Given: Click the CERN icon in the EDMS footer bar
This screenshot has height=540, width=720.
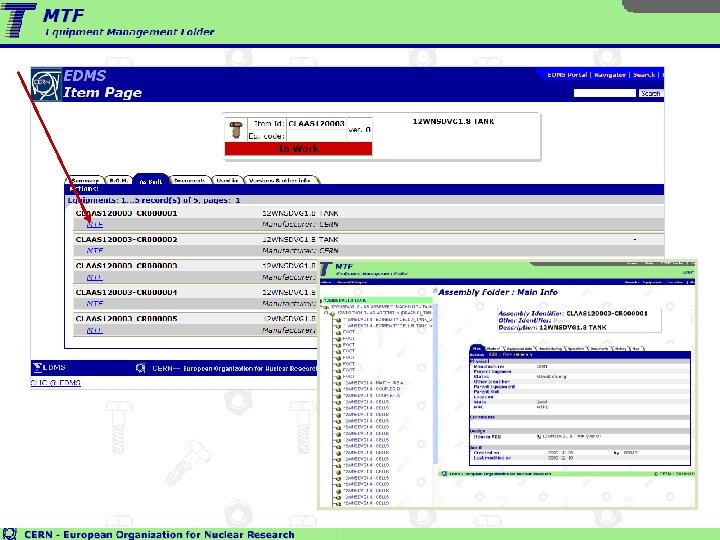Looking at the screenshot, I should pyautogui.click(x=141, y=368).
